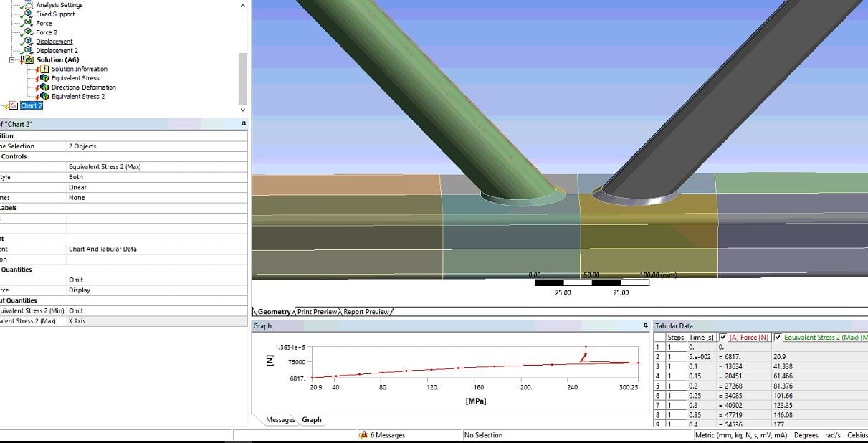Viewport: 868px width, 443px height.
Task: Click the '5.e-002' time cell
Action: coord(701,356)
